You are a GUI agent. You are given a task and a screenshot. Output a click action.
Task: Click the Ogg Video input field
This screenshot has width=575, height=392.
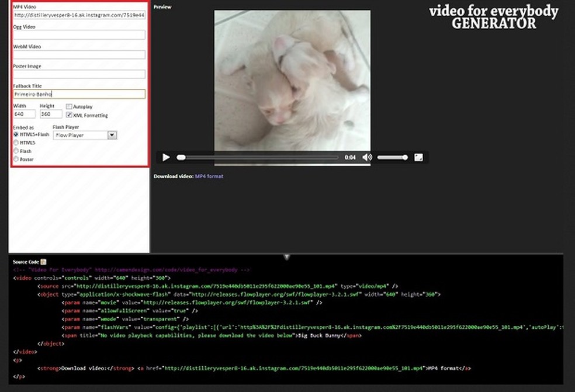tap(79, 35)
